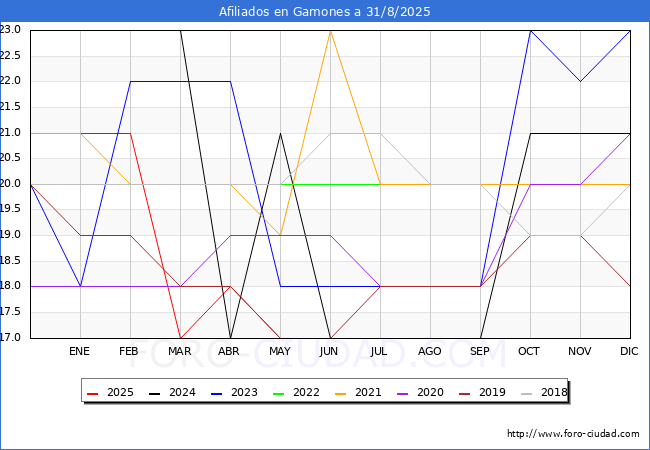Click the dark red 2019 legend swatch
650x450 pixels.
pyautogui.click(x=465, y=393)
